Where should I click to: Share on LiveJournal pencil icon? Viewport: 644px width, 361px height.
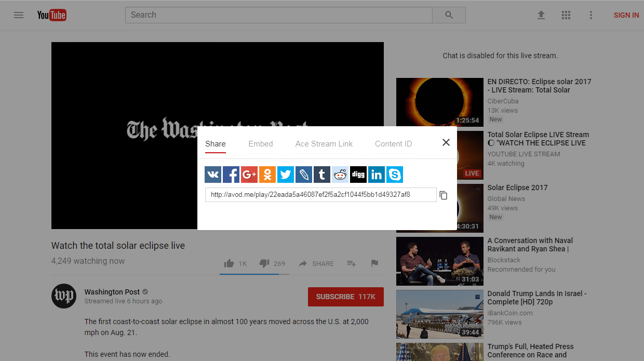304,175
